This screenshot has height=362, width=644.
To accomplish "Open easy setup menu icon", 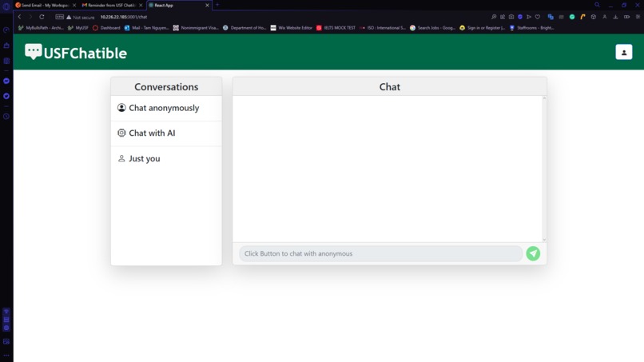I will click(638, 17).
